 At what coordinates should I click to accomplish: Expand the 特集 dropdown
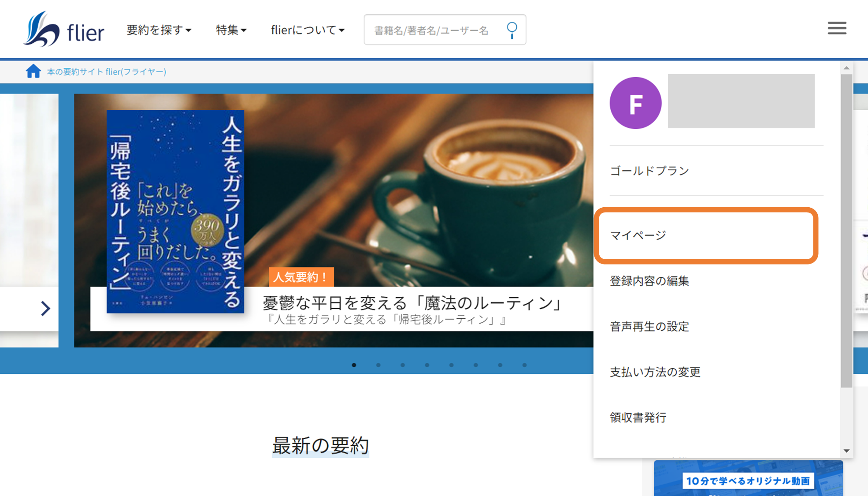231,30
